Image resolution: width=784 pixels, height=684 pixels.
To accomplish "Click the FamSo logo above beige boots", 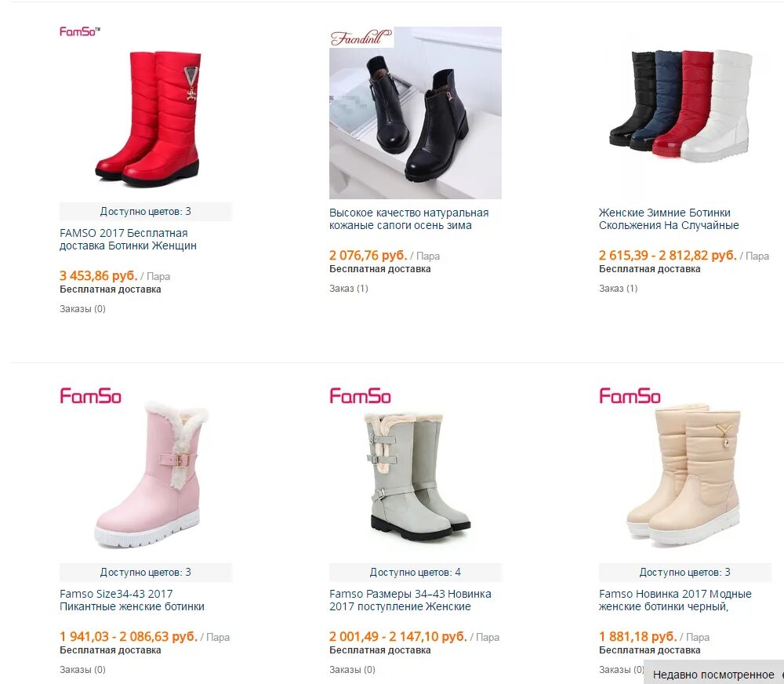I will 630,396.
